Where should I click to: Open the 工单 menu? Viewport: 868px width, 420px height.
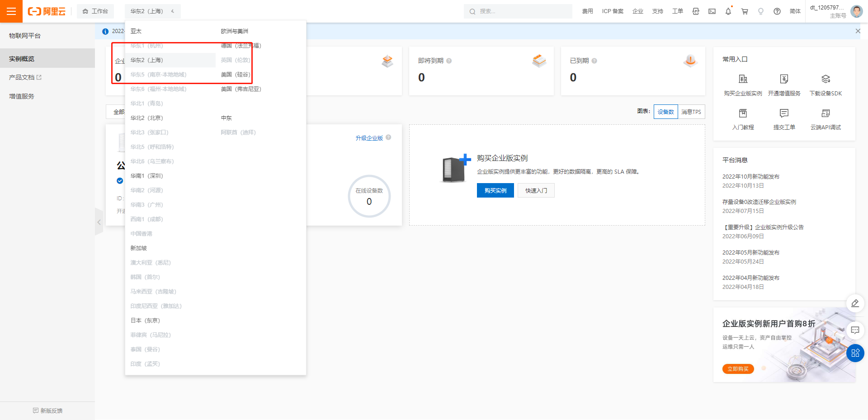(x=678, y=11)
